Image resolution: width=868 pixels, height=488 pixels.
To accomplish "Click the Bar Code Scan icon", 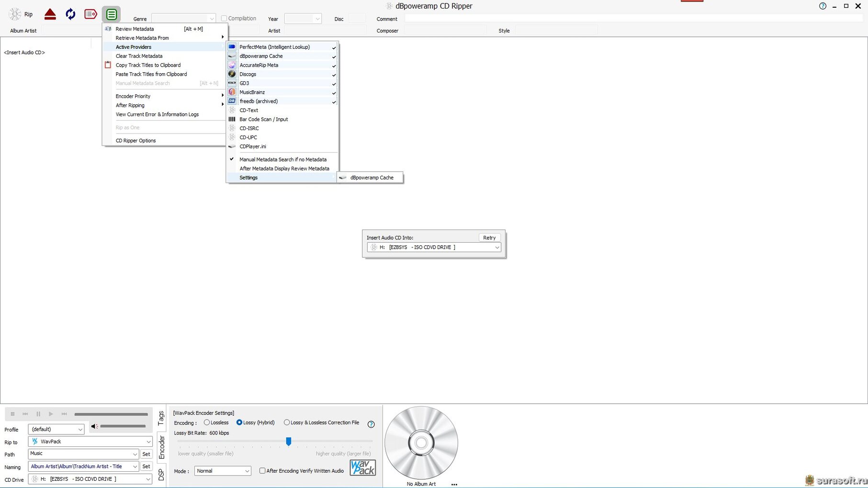I will 232,119.
